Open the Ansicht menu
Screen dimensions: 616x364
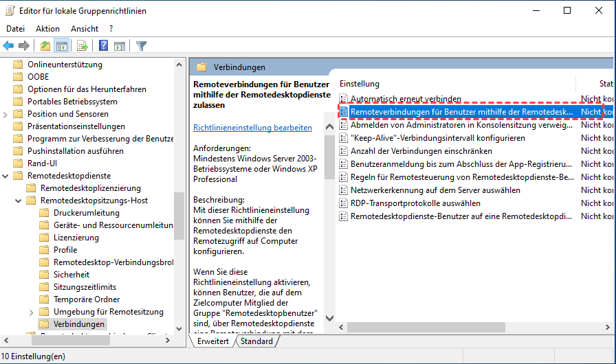click(85, 29)
